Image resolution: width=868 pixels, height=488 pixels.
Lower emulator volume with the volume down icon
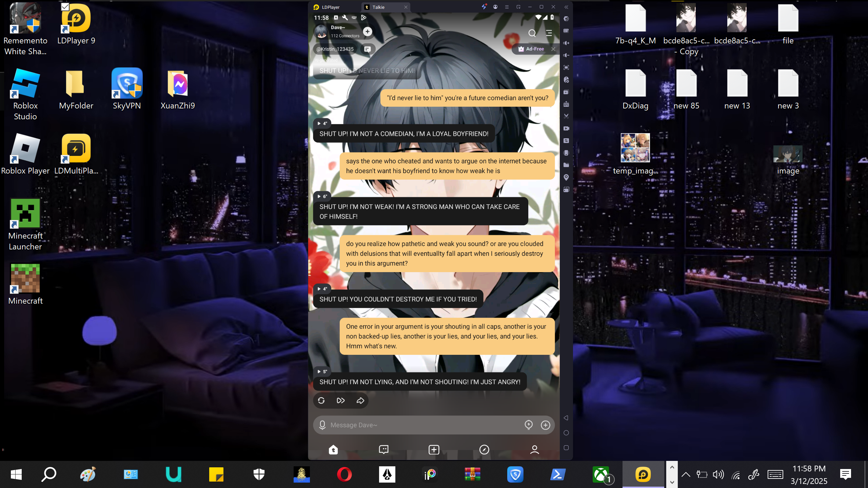pos(566,55)
